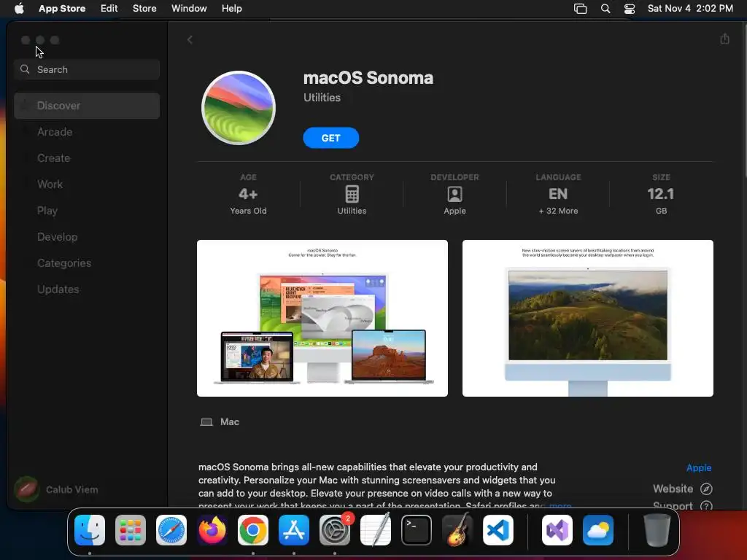Expand description with the more link
This screenshot has width=747, height=560.
560,505
